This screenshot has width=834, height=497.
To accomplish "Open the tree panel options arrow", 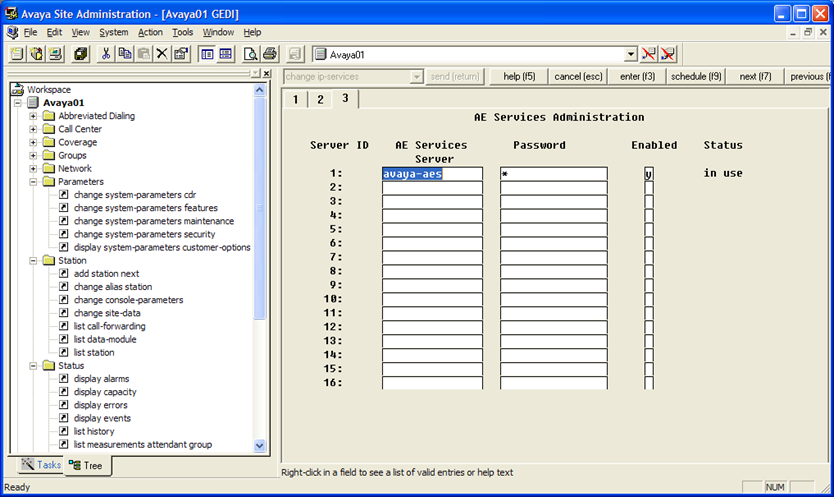I will (256, 73).
